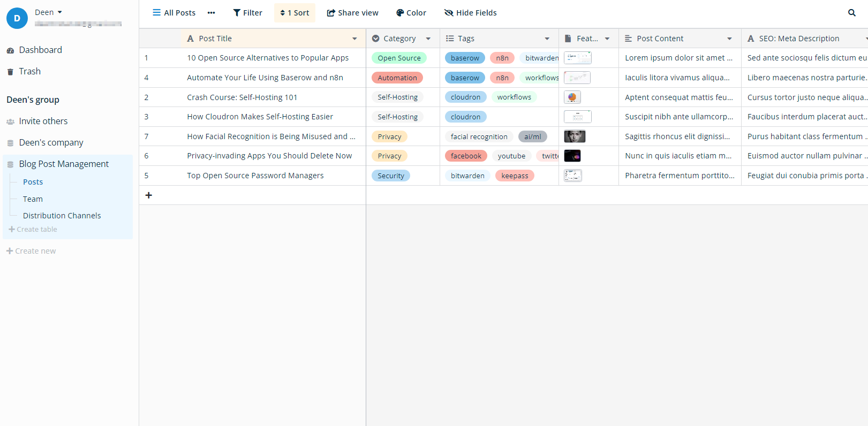The height and width of the screenshot is (426, 868).
Task: Open the 1 Sort settings
Action: 295,13
